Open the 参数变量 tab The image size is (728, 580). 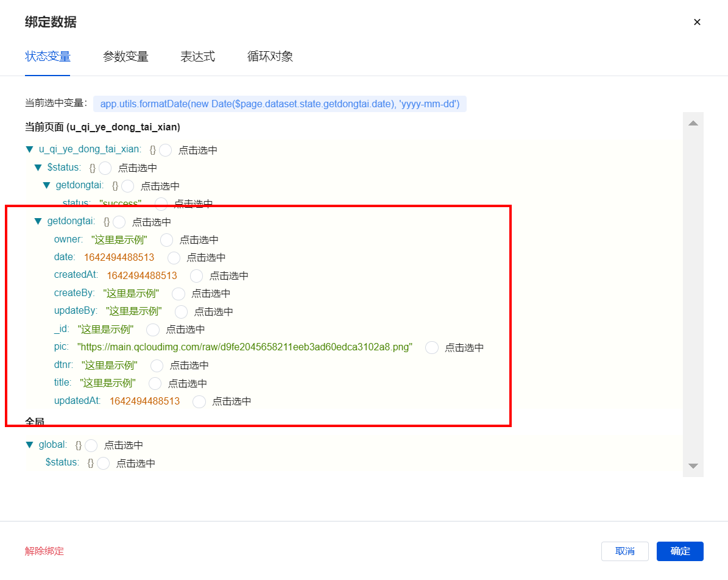(x=125, y=57)
